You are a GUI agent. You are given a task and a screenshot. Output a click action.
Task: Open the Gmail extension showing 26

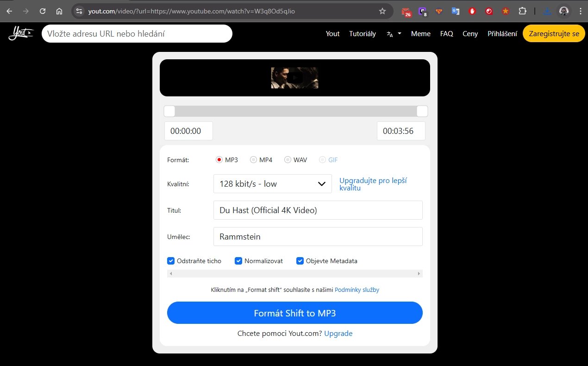pyautogui.click(x=407, y=12)
